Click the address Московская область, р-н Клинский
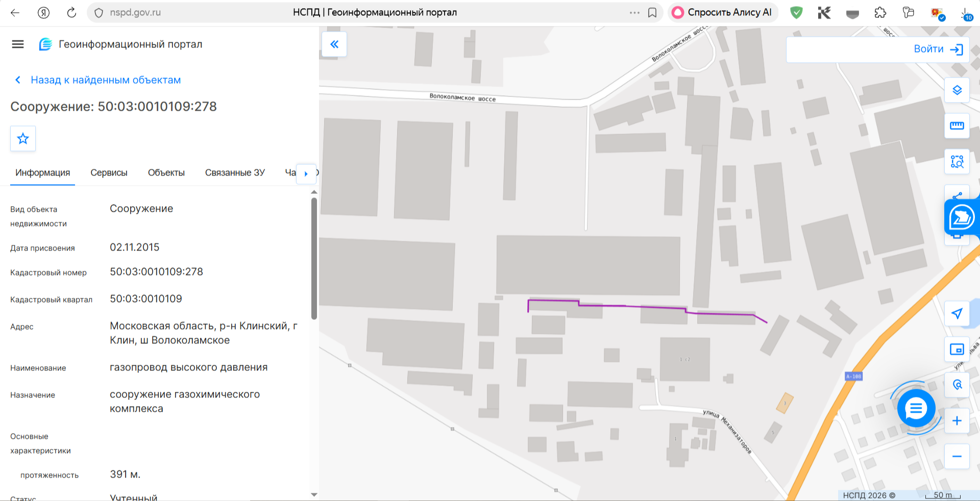980x501 pixels. pyautogui.click(x=204, y=333)
